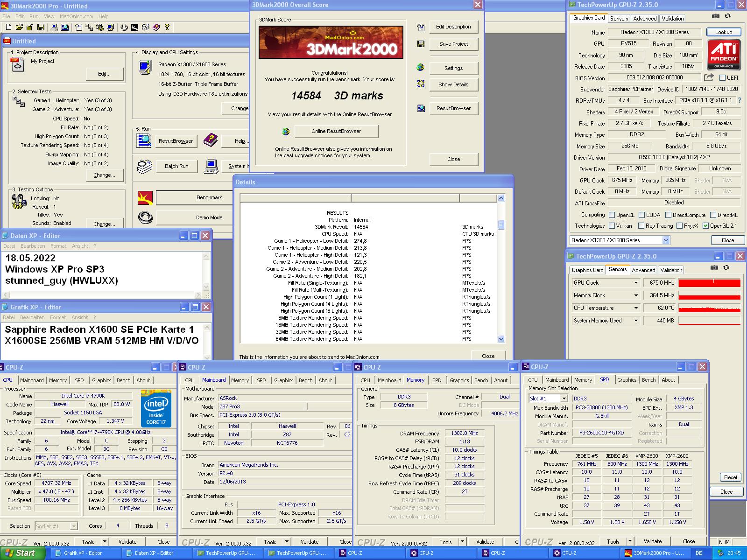Open the Run menu in 3DMark2000
This screenshot has width=747, height=560.
34,16
